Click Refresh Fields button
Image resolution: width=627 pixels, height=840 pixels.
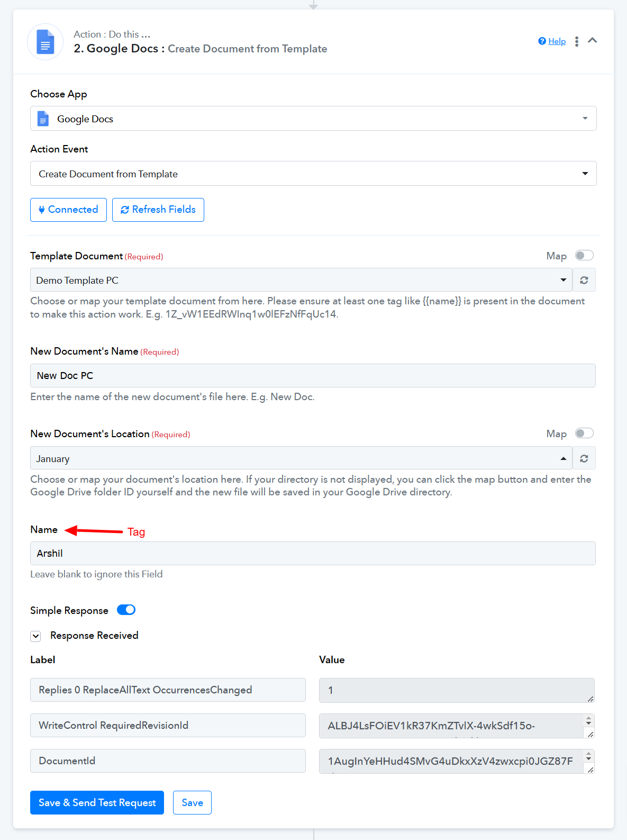158,210
